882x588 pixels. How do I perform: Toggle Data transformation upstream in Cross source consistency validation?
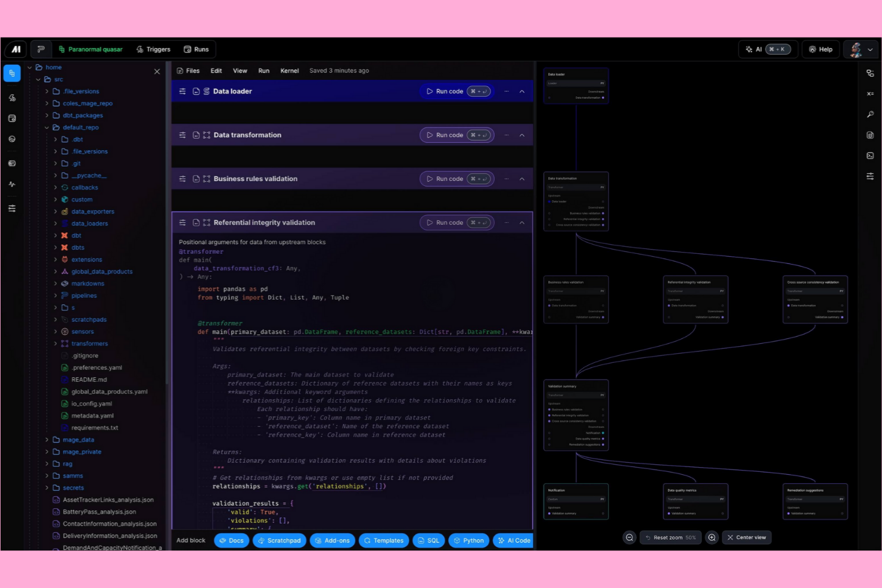(x=788, y=304)
